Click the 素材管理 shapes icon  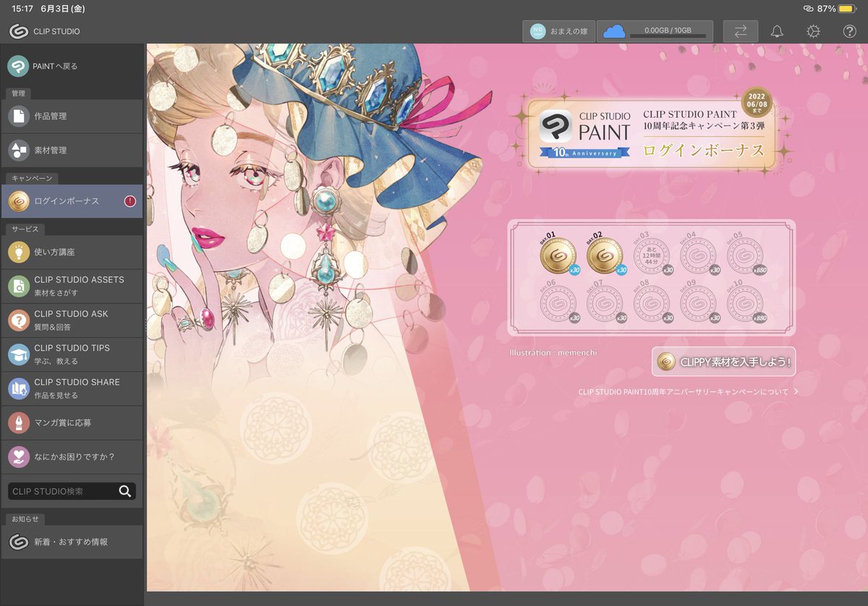coord(18,150)
